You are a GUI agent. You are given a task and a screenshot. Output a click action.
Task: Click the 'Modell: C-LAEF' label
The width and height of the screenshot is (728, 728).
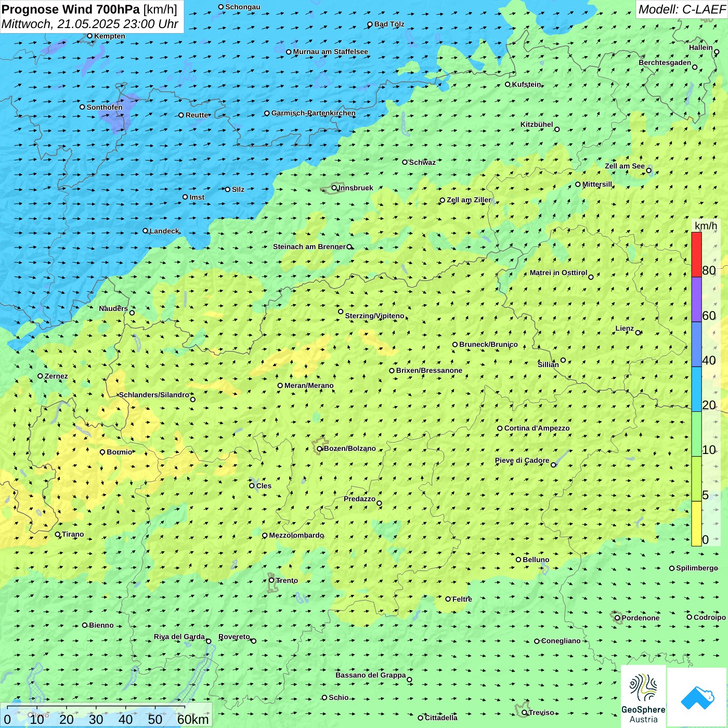(681, 9)
